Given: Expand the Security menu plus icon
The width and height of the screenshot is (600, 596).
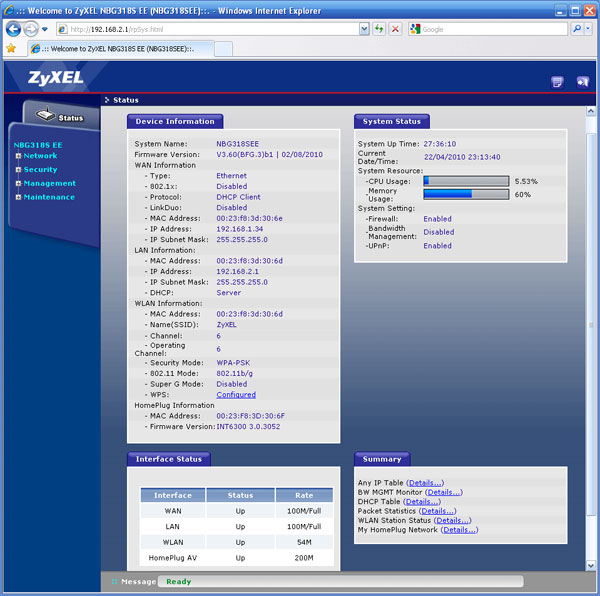Looking at the screenshot, I should (18, 169).
